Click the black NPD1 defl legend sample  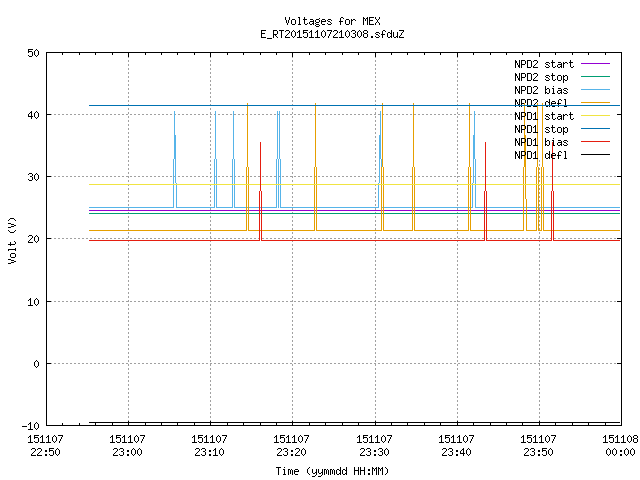tap(595, 155)
